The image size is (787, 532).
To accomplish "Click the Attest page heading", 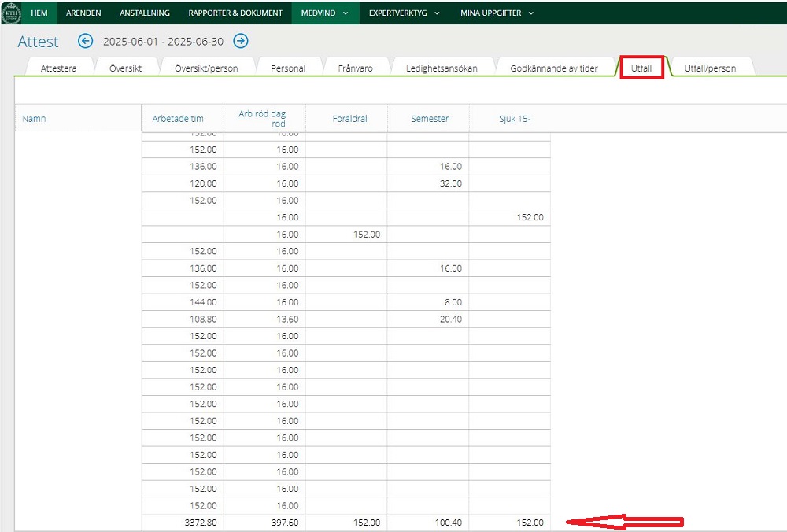I will (38, 42).
